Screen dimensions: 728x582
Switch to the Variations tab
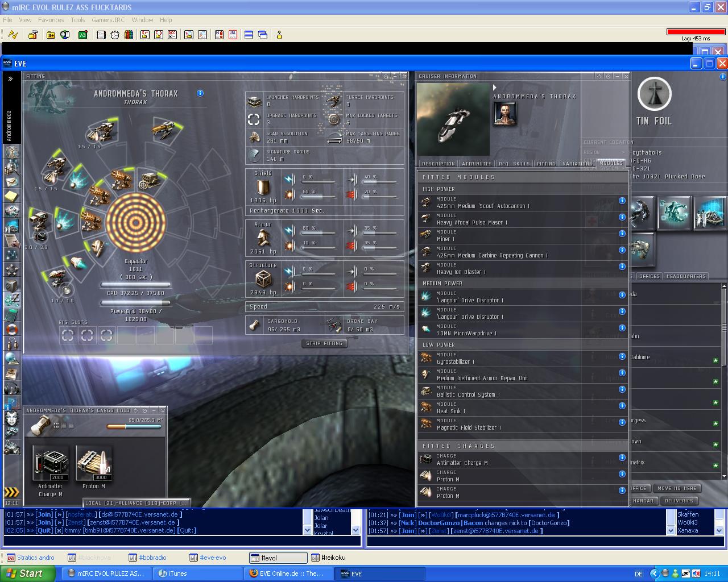(x=577, y=164)
